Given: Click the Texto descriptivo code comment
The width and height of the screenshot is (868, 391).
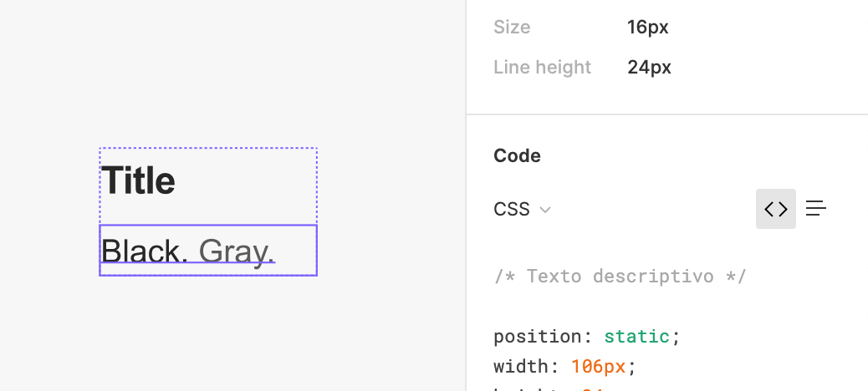Looking at the screenshot, I should (620, 276).
